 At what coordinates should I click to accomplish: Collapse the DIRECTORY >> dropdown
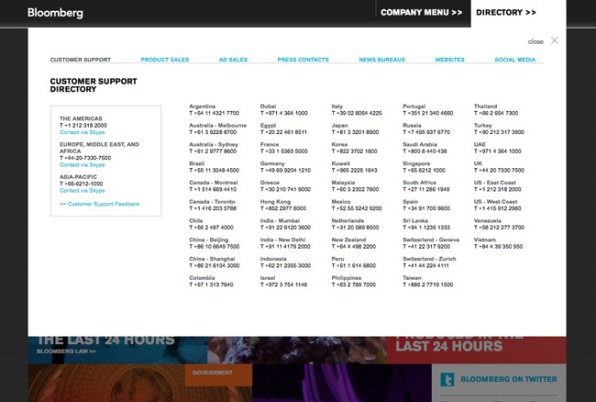point(506,13)
